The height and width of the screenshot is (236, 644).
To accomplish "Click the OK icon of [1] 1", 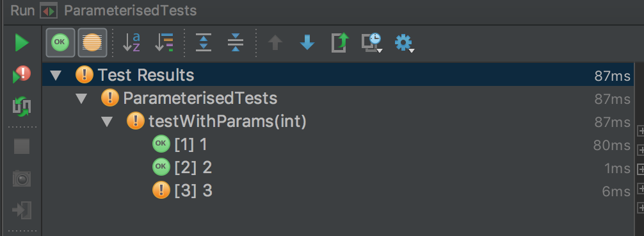I will (x=161, y=144).
